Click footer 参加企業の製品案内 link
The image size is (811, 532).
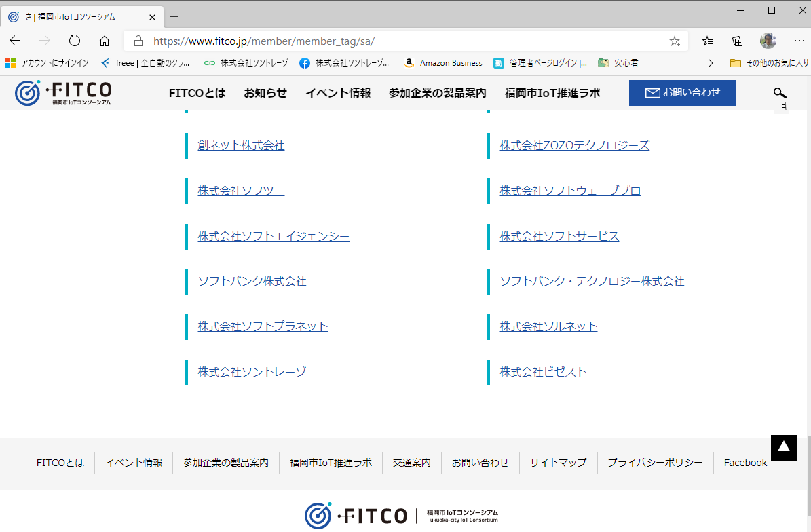point(225,463)
